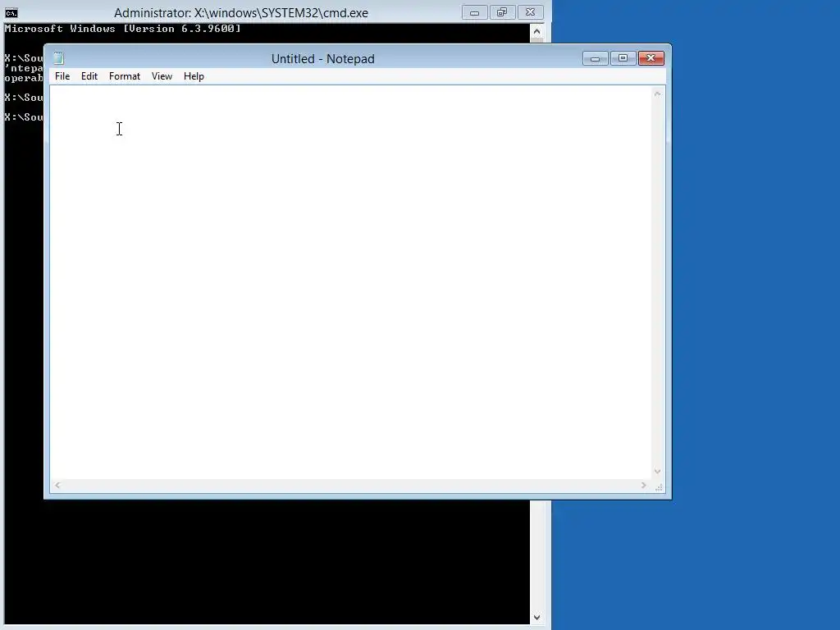The width and height of the screenshot is (840, 630).
Task: Click the cmd window scrollbar down arrow
Action: (536, 617)
